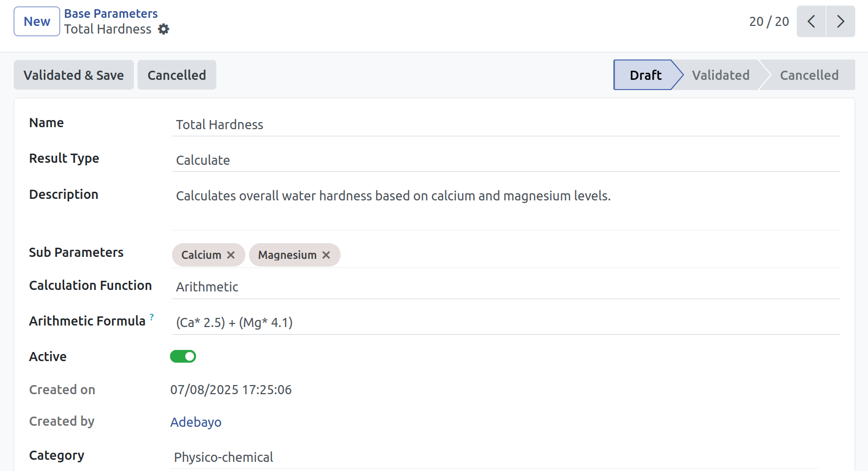Create a New base parameter record
868x471 pixels.
37,21
